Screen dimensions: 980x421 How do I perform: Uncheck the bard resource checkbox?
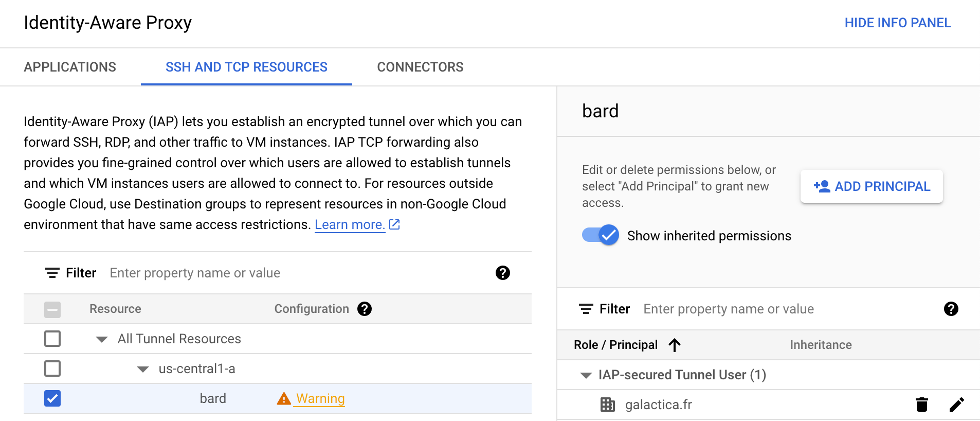click(x=52, y=398)
